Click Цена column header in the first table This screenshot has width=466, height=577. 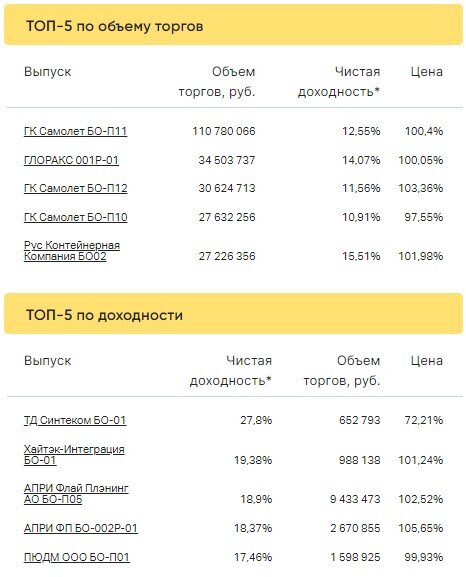click(427, 72)
